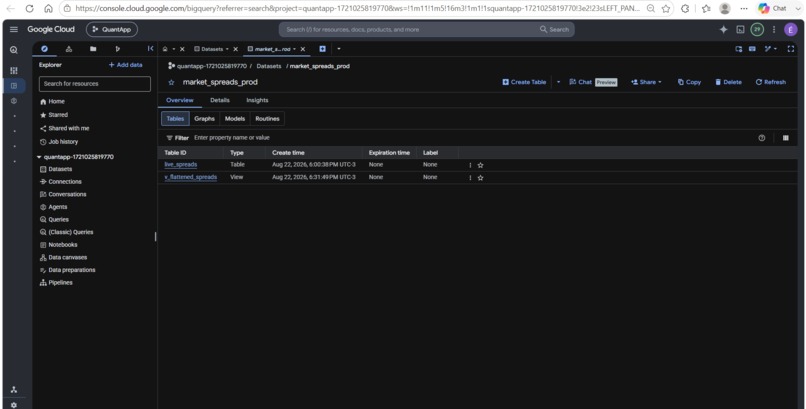Select the Models filter button
Viewport: 806px width, 409px height.
tap(235, 119)
